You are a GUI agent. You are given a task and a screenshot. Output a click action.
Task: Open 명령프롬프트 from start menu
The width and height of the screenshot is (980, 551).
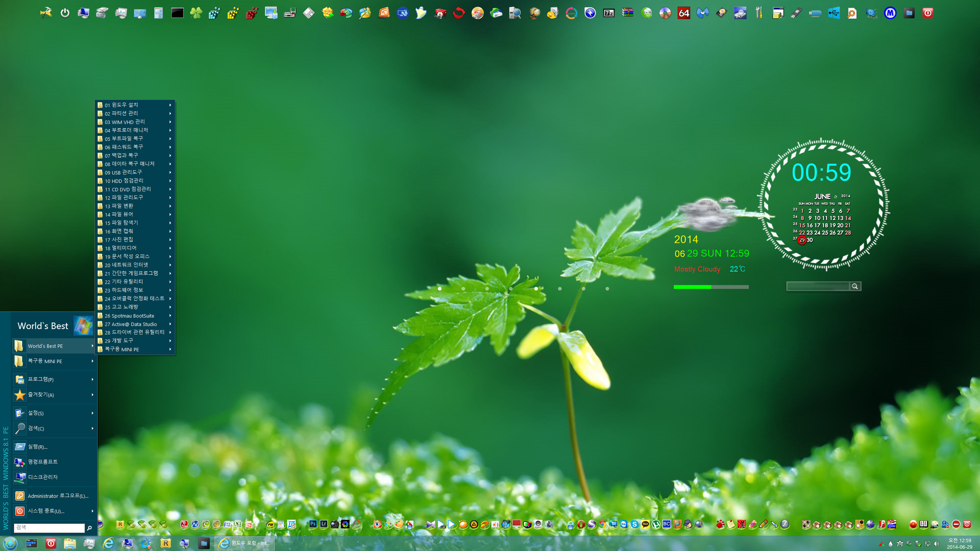point(54,462)
